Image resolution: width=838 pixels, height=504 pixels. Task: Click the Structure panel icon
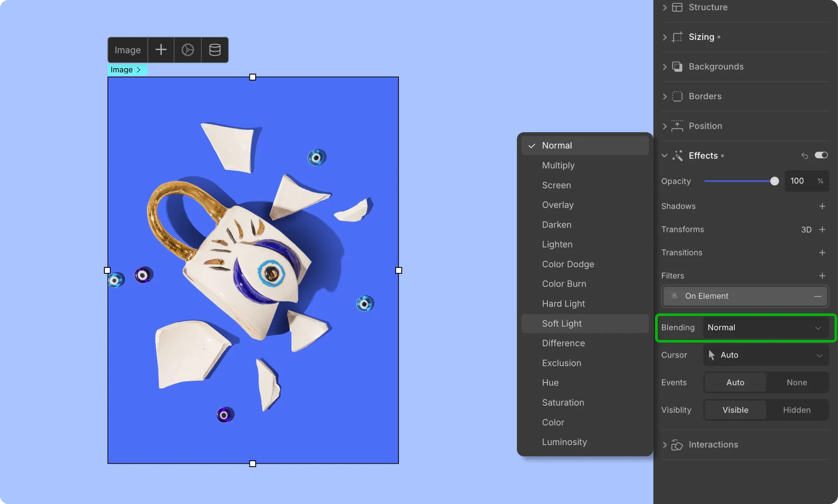pyautogui.click(x=677, y=7)
